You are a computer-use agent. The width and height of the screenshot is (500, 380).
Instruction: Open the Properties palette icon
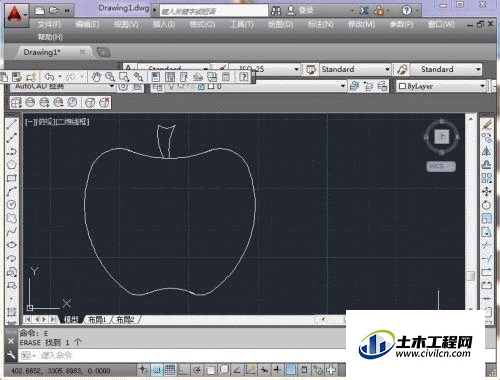click(x=155, y=77)
